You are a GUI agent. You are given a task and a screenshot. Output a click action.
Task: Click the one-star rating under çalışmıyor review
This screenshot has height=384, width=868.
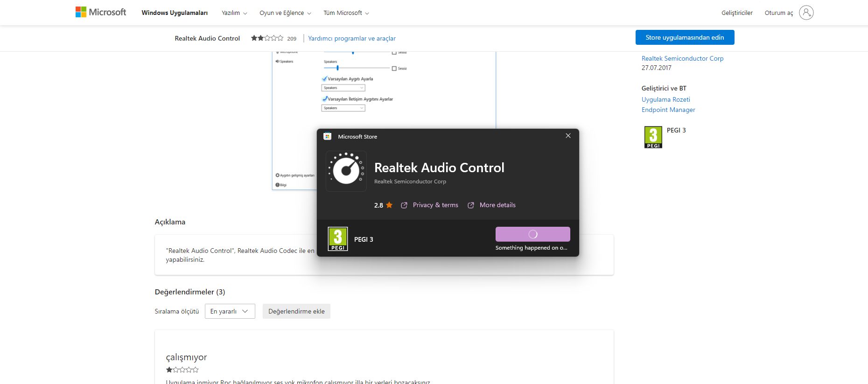(182, 370)
